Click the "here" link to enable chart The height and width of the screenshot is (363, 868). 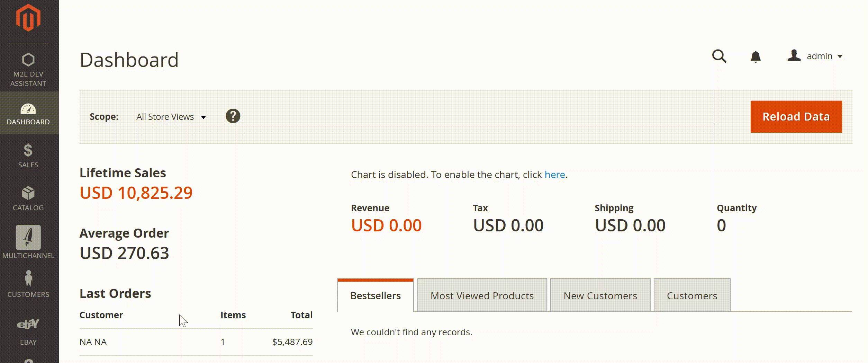tap(554, 175)
